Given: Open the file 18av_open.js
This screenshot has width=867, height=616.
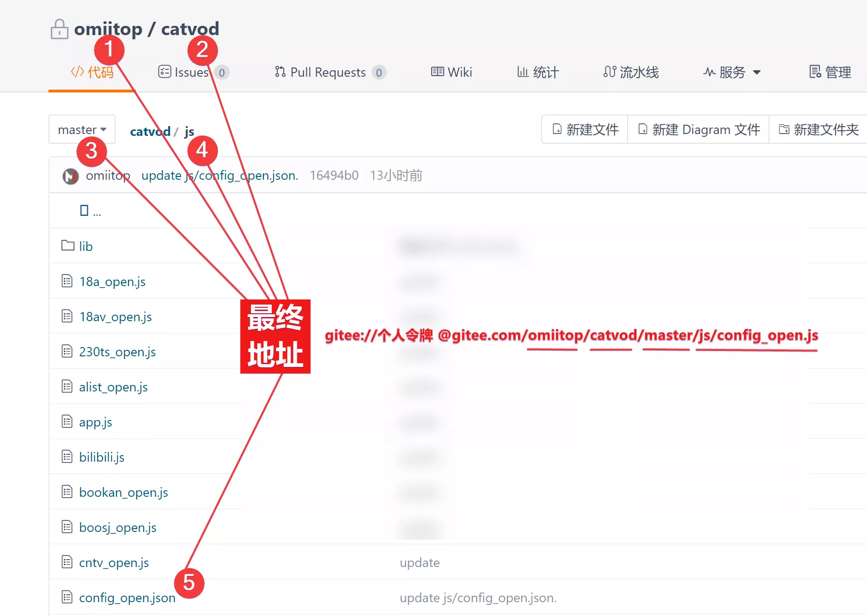Looking at the screenshot, I should click(x=116, y=317).
